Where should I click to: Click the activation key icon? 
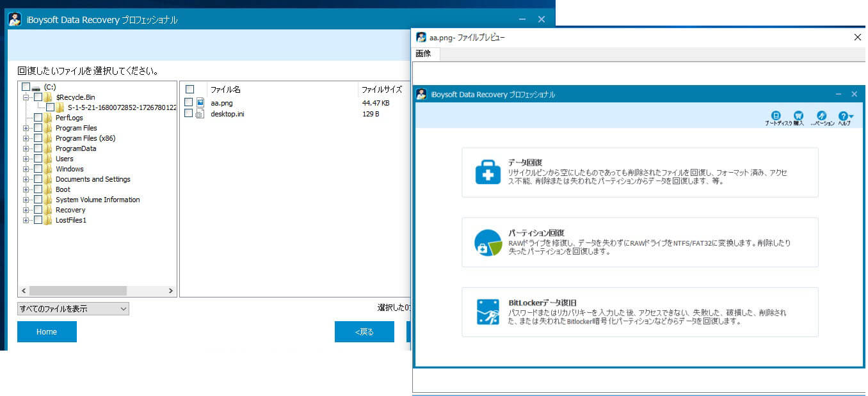tap(822, 115)
